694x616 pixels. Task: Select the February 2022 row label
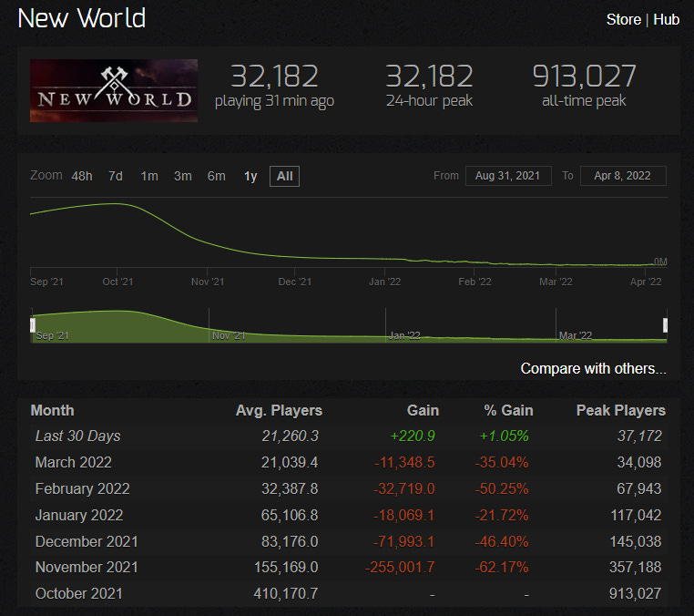tap(82, 488)
